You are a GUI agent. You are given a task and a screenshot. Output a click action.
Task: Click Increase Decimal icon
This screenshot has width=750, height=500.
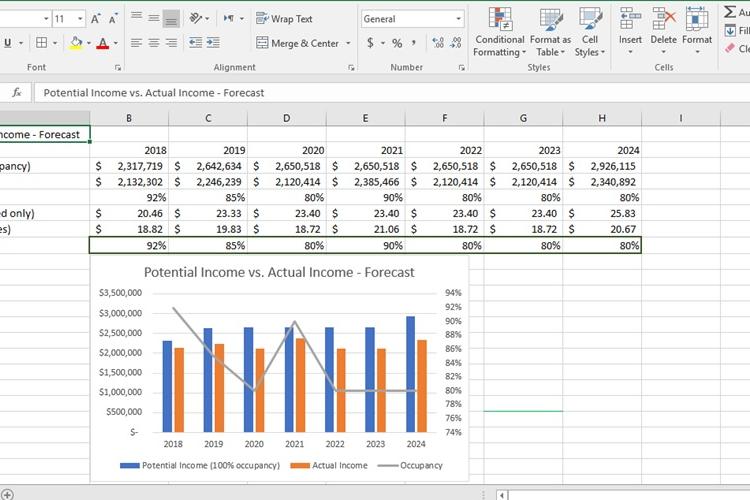coord(438,43)
